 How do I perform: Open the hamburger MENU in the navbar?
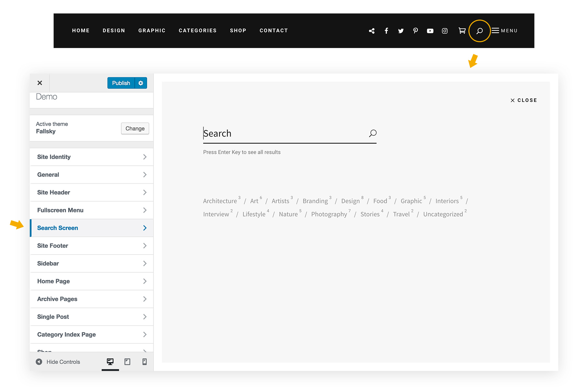pos(504,30)
